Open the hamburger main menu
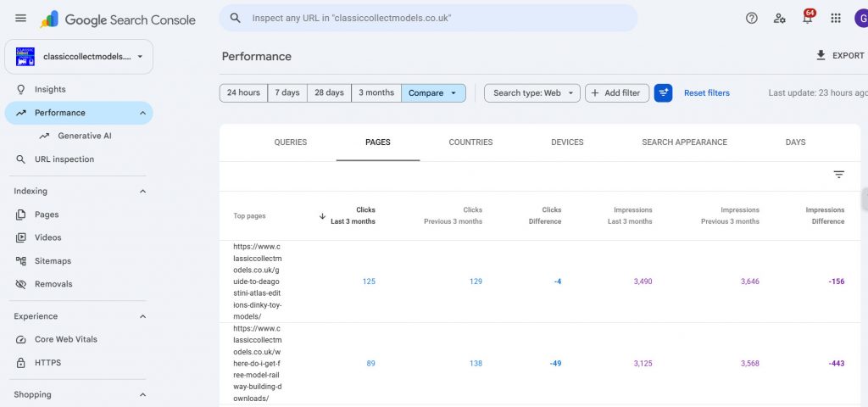 [x=20, y=19]
